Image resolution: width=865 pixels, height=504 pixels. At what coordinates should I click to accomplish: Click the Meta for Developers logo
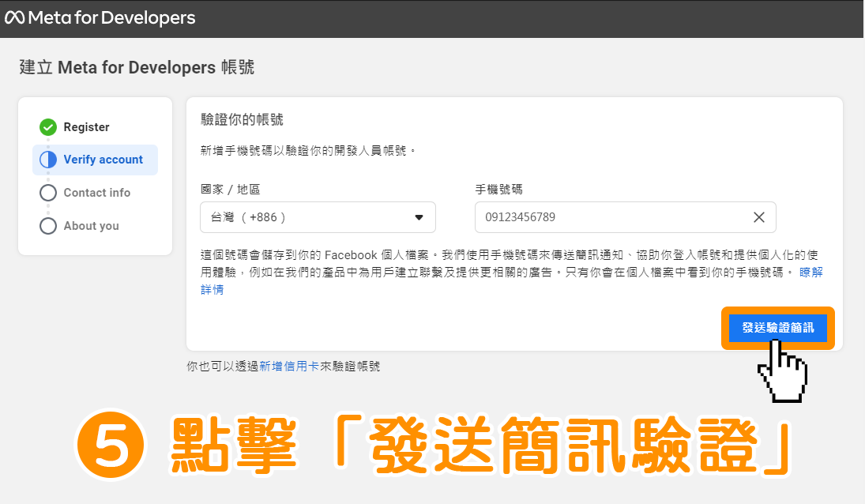pyautogui.click(x=100, y=17)
